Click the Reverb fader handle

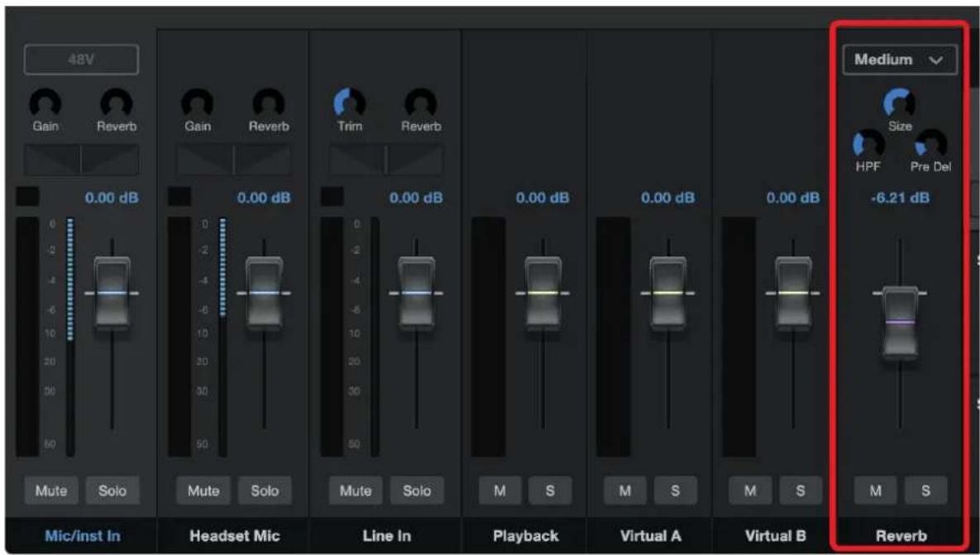pos(900,323)
